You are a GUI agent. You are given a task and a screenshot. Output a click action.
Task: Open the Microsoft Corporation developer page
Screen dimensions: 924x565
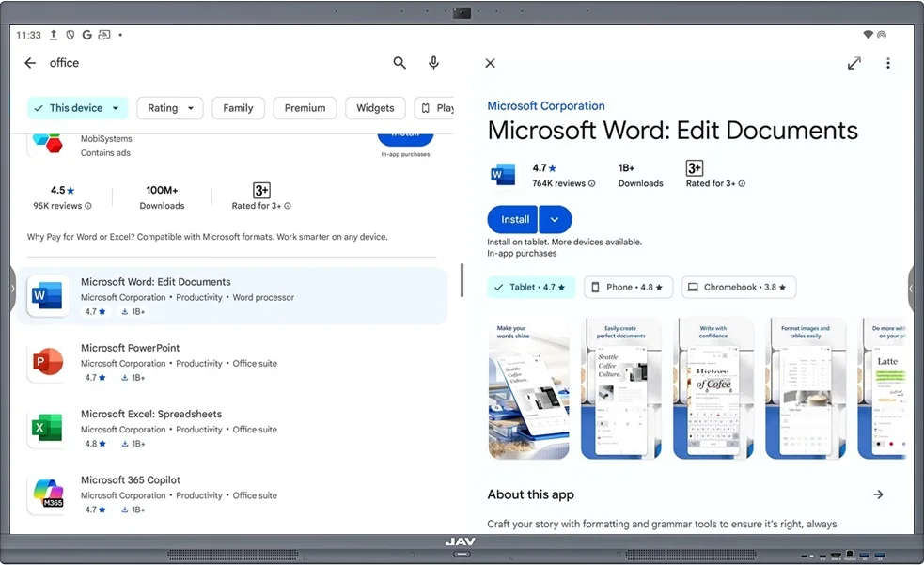546,105
